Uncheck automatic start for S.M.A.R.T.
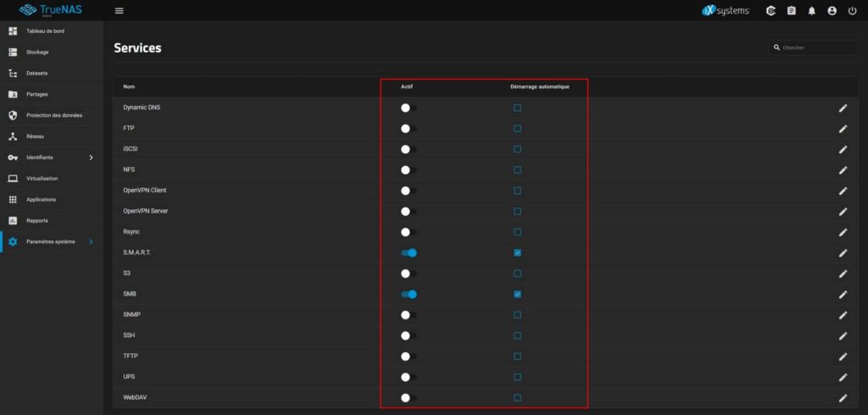Viewport: 868px width, 415px height. [517, 253]
